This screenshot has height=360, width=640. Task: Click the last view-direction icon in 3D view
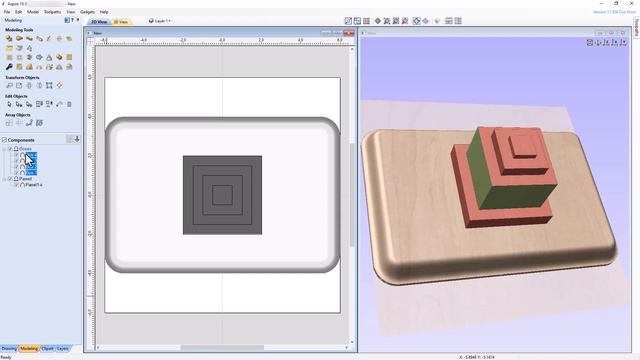(x=623, y=42)
